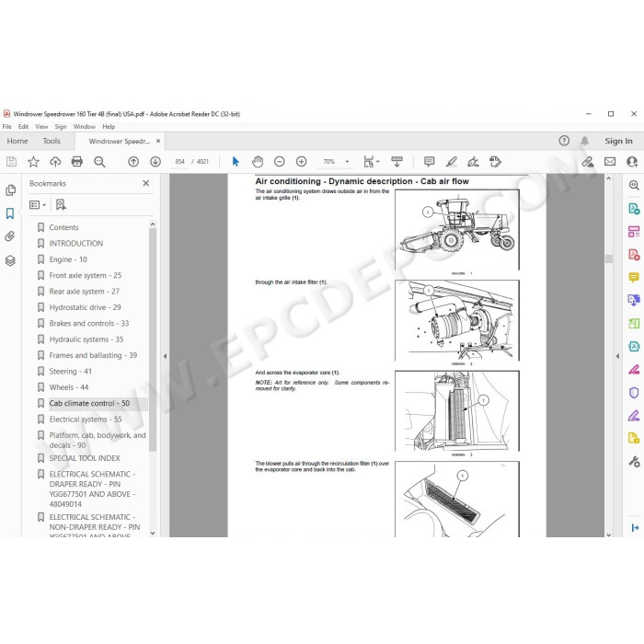This screenshot has height=644, width=644.
Task: Toggle the bookmarks panel icon
Action: point(10,213)
